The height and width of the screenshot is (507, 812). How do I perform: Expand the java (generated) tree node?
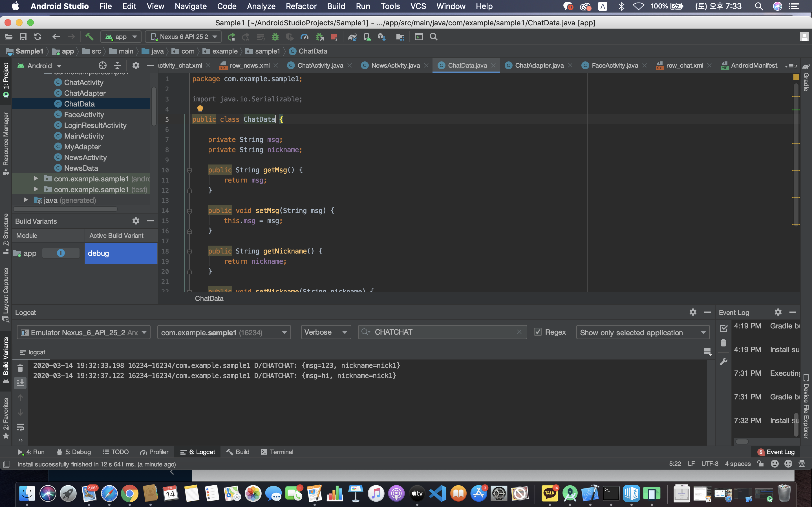click(25, 200)
